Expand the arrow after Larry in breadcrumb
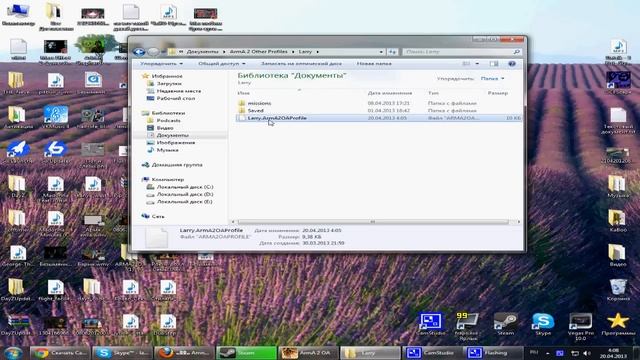Screen dimensions: 640x360 pos(318,52)
